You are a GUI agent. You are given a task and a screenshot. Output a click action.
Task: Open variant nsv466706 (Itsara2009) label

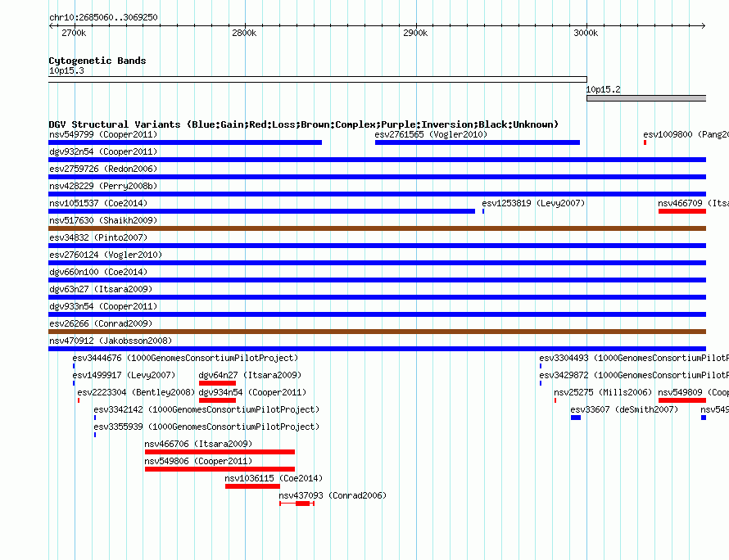198,444
